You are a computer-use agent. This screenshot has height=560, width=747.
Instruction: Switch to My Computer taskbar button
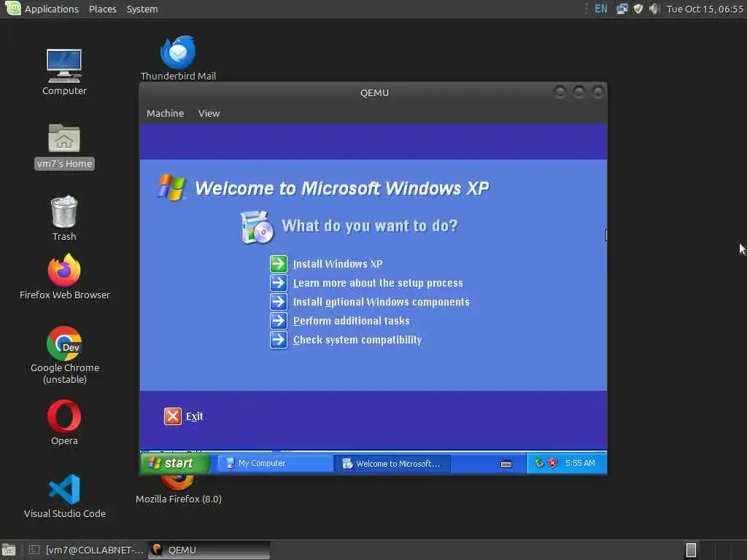275,463
